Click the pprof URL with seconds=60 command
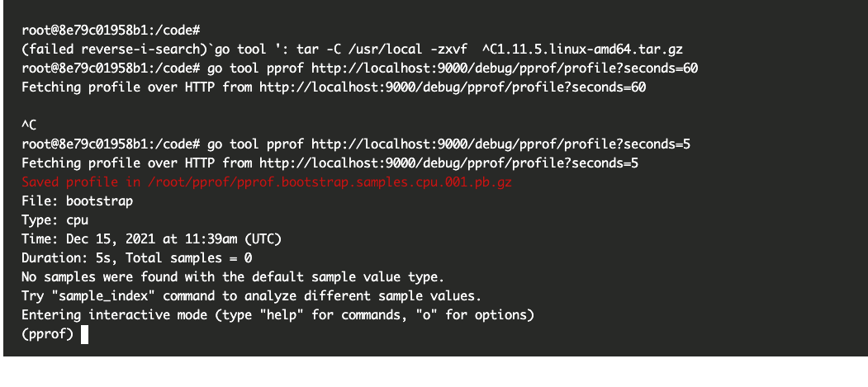 [x=505, y=68]
